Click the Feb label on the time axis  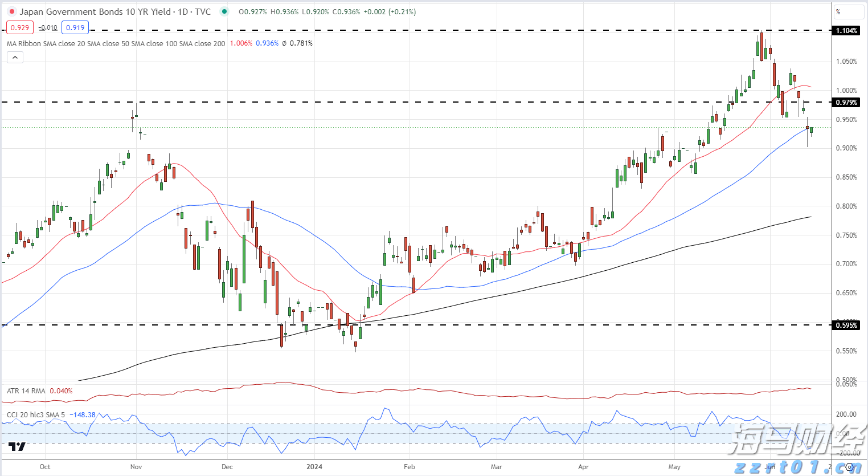pos(410,467)
